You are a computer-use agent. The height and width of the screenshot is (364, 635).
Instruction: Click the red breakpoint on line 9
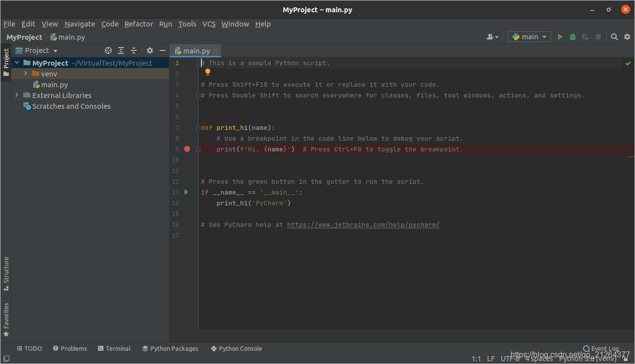(x=187, y=148)
